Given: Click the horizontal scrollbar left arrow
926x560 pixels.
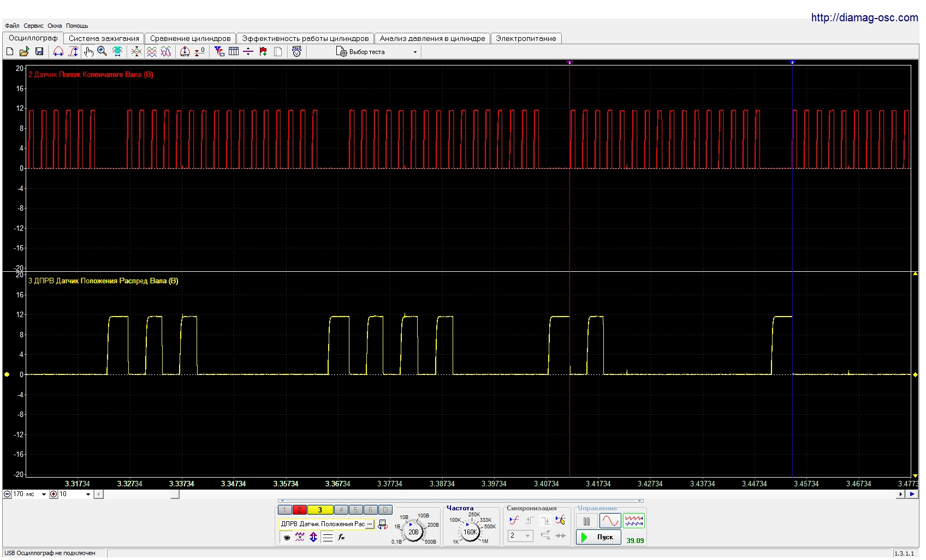Looking at the screenshot, I should tap(98, 495).
